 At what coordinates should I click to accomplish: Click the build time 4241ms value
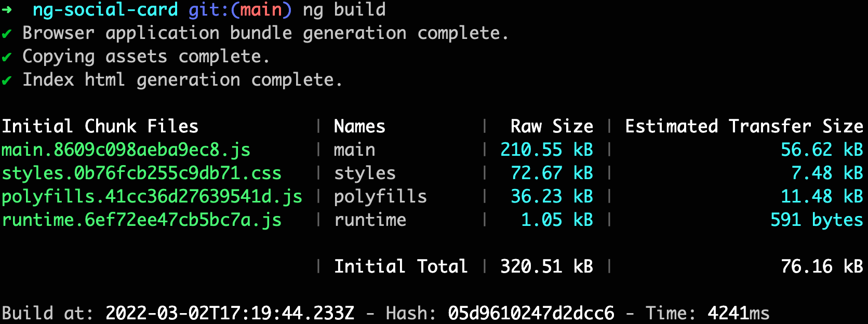pos(739,314)
